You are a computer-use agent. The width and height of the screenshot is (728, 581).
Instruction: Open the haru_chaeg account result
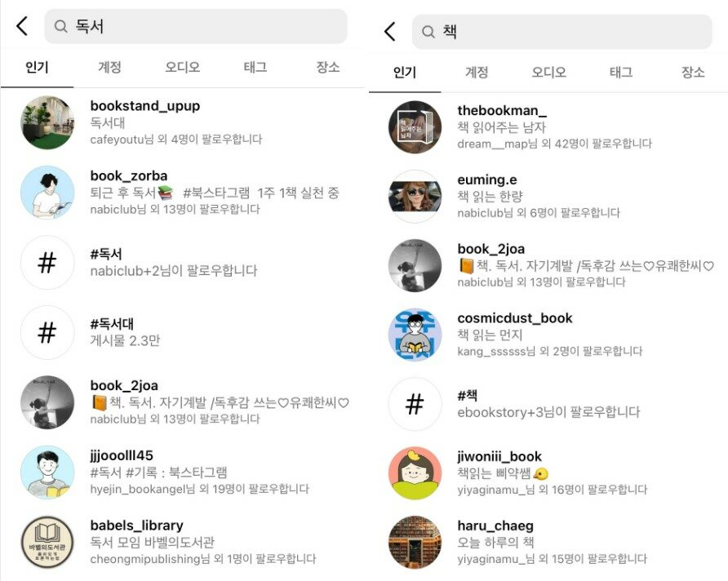tap(548, 542)
